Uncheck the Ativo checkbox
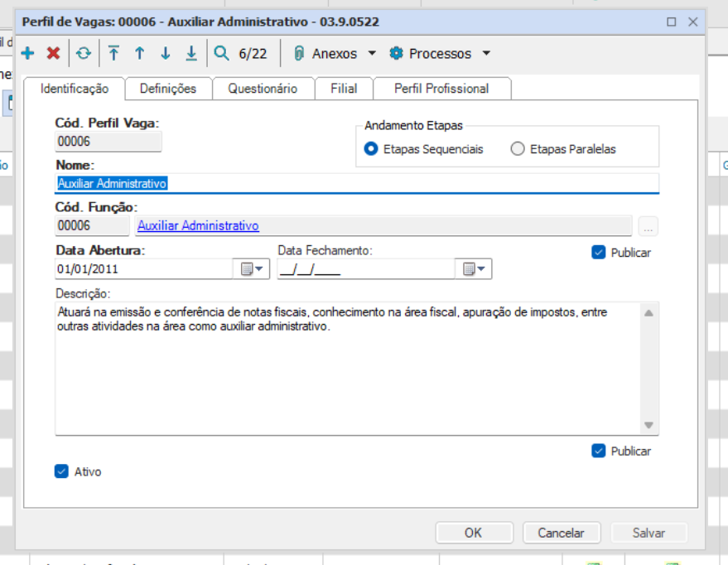The image size is (728, 565). click(61, 471)
